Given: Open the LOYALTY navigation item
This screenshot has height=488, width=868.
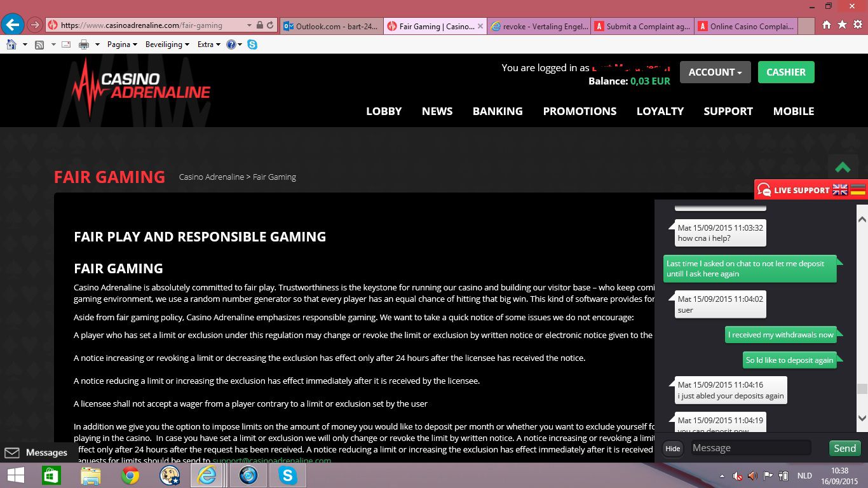Looking at the screenshot, I should [660, 111].
